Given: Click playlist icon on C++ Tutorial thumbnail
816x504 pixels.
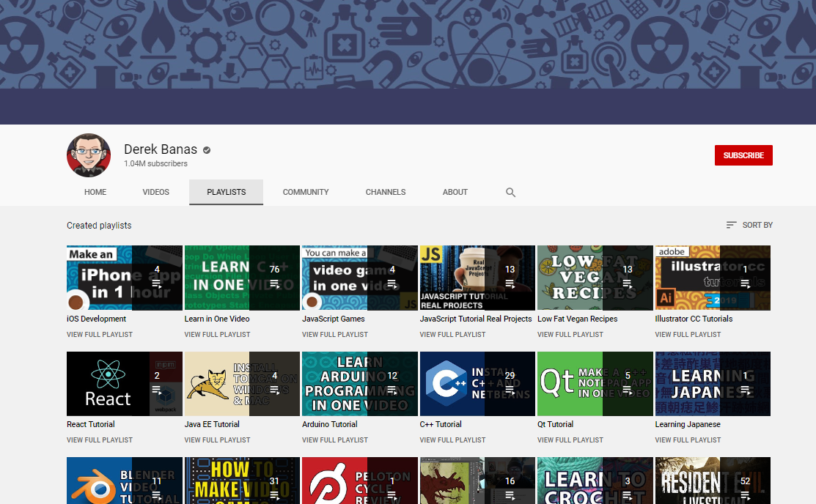Looking at the screenshot, I should [x=510, y=390].
